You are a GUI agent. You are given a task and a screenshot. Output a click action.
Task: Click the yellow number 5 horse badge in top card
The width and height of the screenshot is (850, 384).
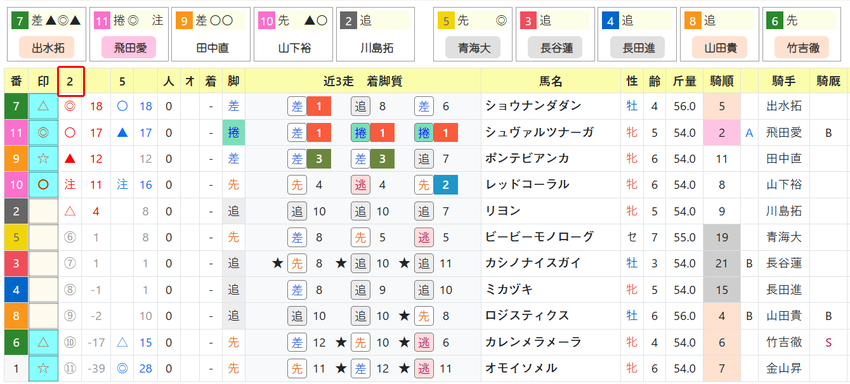tap(447, 21)
